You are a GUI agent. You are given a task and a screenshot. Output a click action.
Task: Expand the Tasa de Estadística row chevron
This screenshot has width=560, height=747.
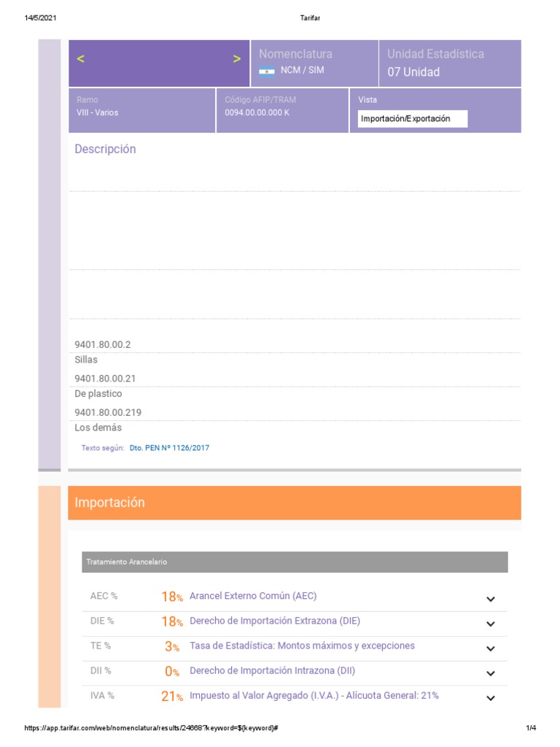(491, 649)
